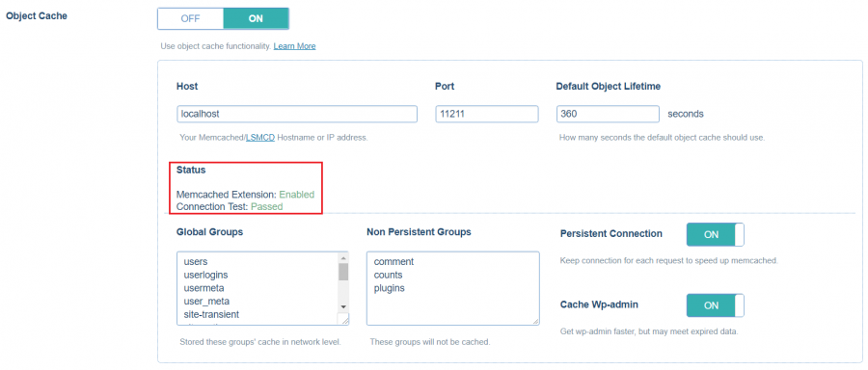Switch Object Cache to OFF

[x=190, y=18]
